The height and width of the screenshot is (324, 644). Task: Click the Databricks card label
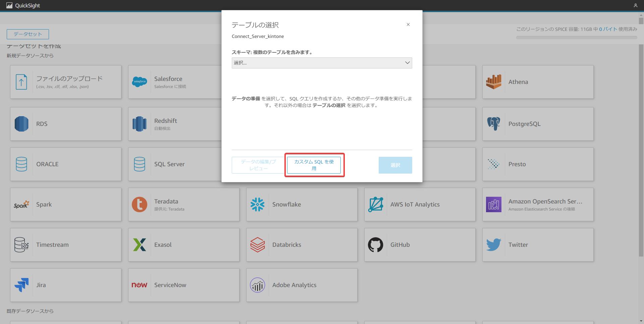point(287,245)
